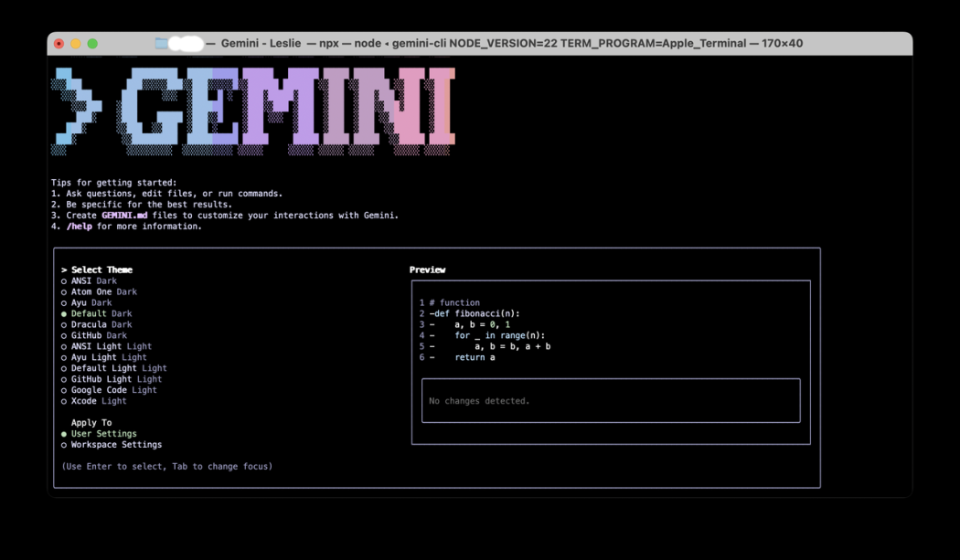960x560 pixels.
Task: Select the GitHub Dark theme
Action: coord(98,335)
